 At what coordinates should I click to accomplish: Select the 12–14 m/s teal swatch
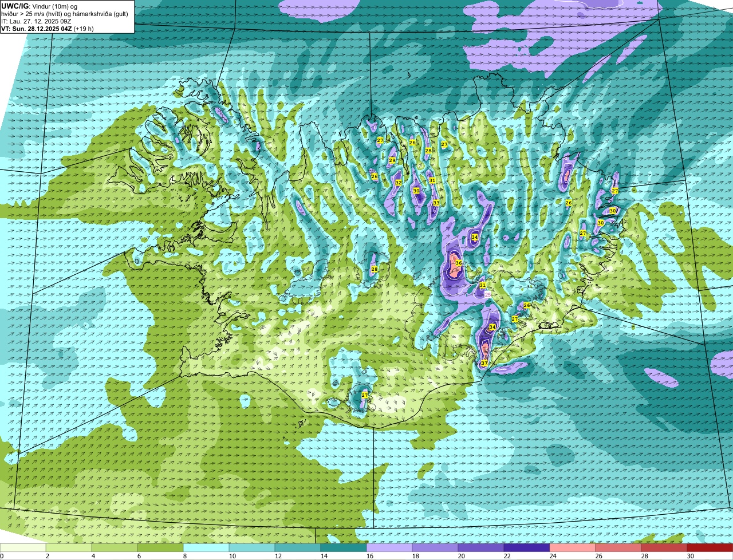[x=298, y=548]
